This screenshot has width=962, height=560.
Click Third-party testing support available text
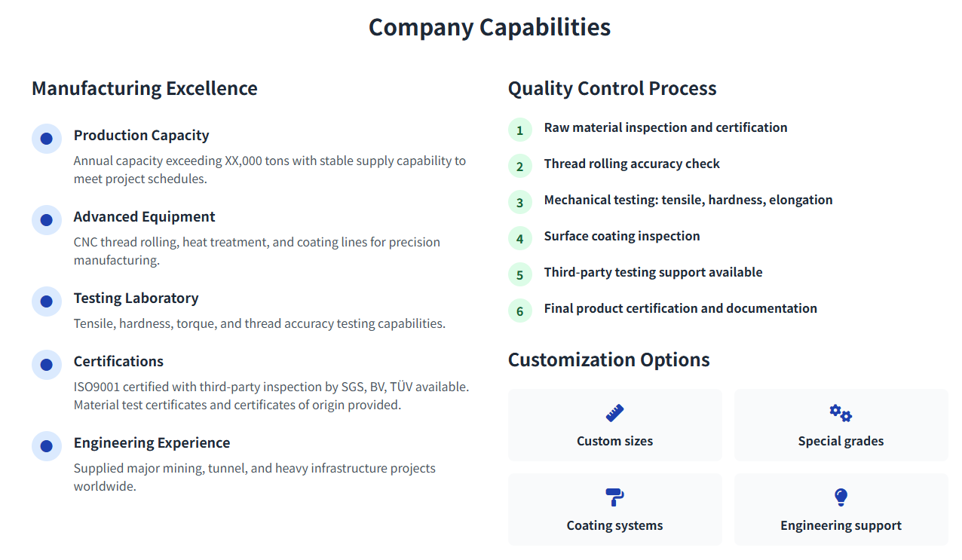[x=653, y=272]
